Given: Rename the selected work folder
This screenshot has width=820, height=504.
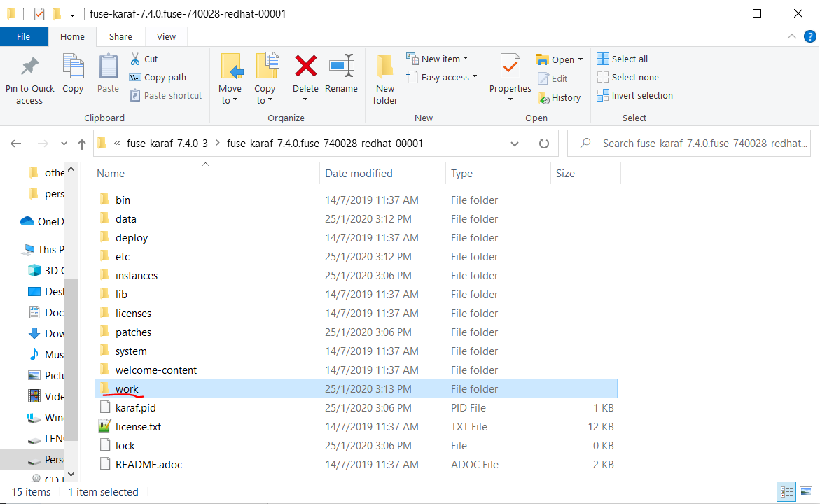Looking at the screenshot, I should pyautogui.click(x=341, y=73).
